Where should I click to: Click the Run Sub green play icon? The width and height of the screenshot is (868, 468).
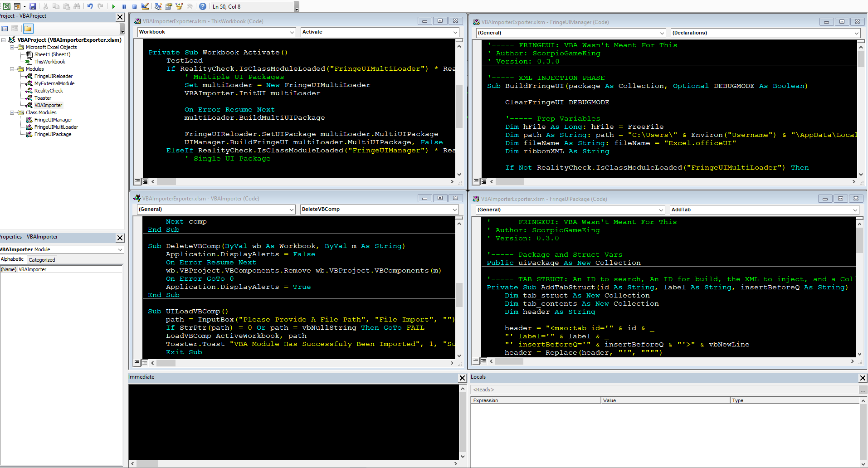click(113, 6)
